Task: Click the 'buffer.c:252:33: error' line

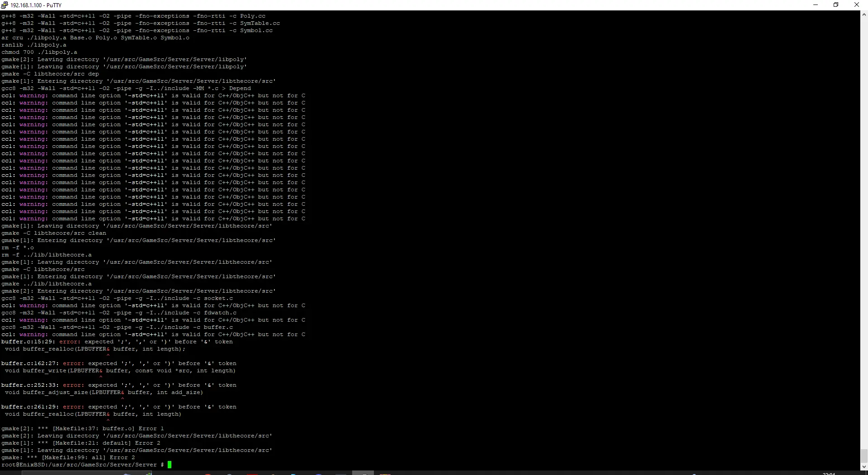Action: pos(119,385)
